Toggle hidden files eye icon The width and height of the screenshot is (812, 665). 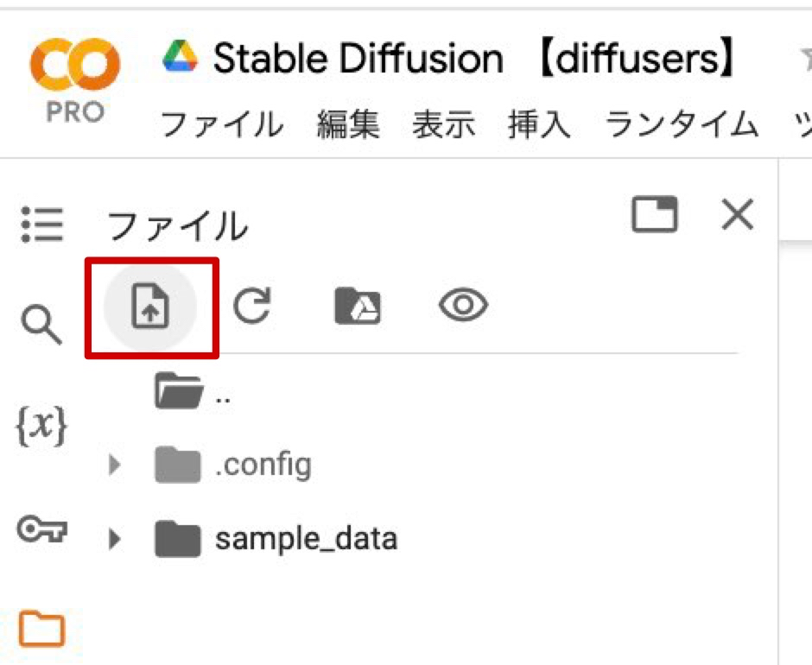coord(463,306)
